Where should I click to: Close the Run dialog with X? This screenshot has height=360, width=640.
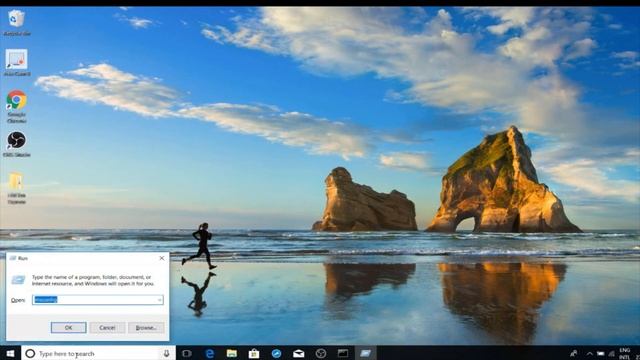[162, 258]
